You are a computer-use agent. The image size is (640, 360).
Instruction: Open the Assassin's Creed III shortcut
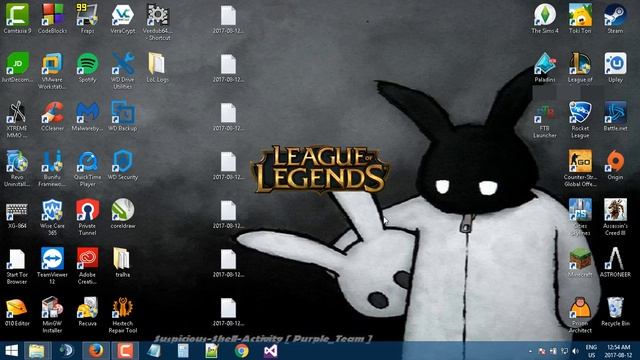pos(615,217)
